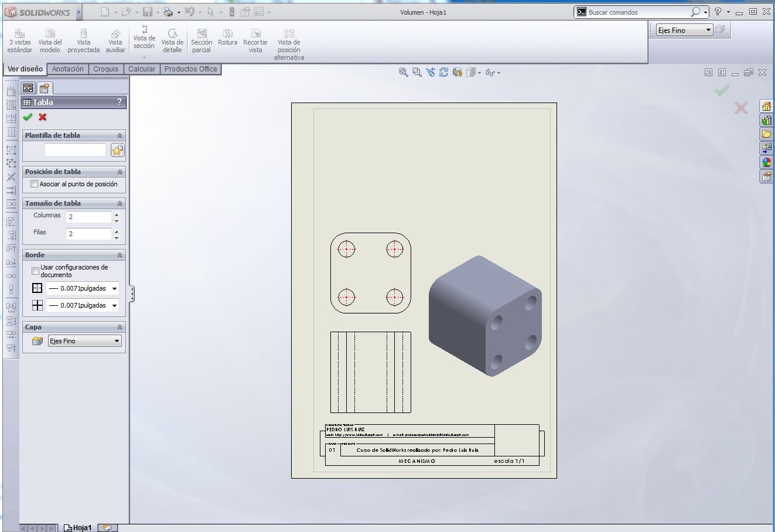Viewport: 775px width, 532px height.
Task: Expand the display style cube dropdown
Action: tap(479, 73)
